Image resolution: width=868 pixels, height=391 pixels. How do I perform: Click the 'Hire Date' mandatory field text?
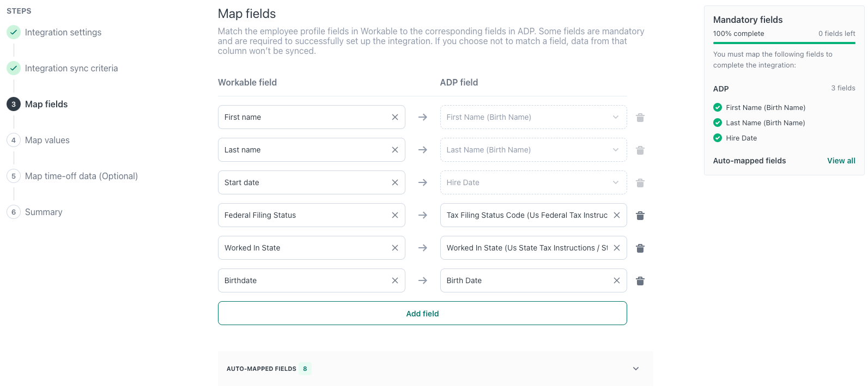741,138
